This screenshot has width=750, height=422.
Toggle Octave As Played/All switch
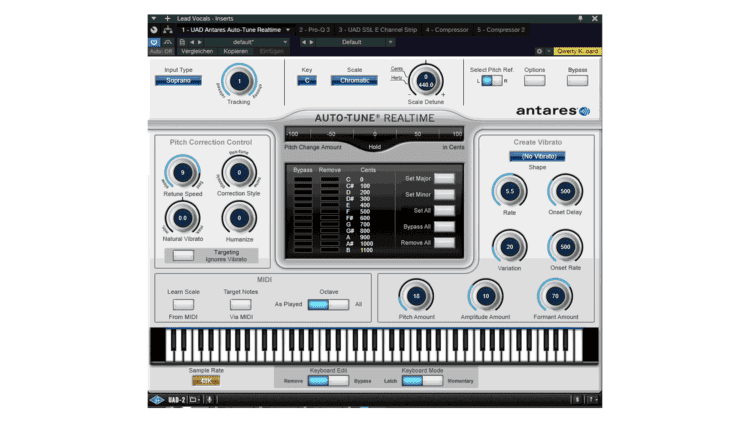pos(328,304)
